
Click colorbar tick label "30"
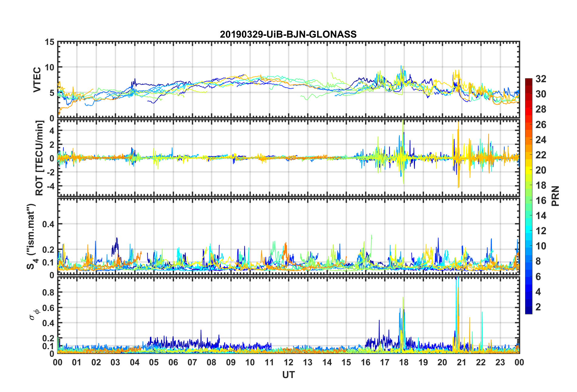pyautogui.click(x=541, y=94)
